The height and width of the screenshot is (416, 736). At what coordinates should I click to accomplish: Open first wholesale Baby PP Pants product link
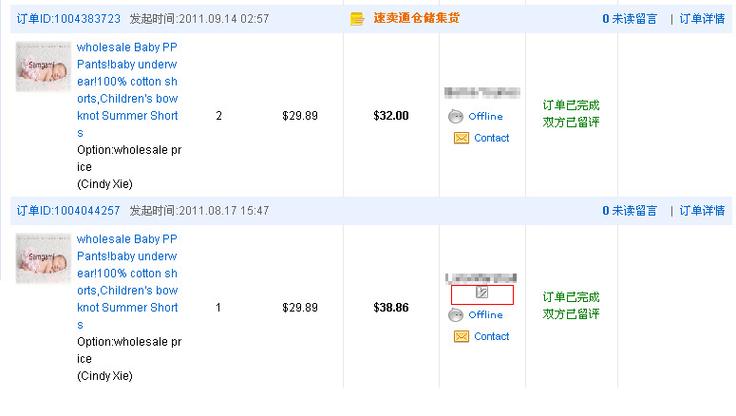[x=128, y=90]
